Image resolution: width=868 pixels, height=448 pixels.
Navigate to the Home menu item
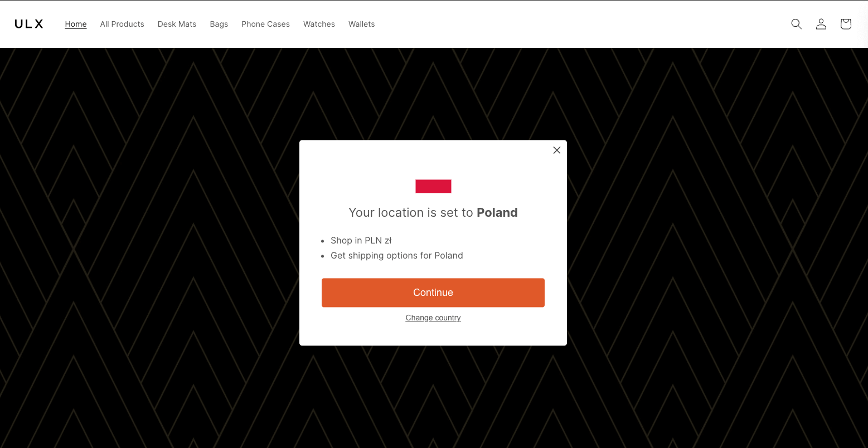tap(76, 24)
